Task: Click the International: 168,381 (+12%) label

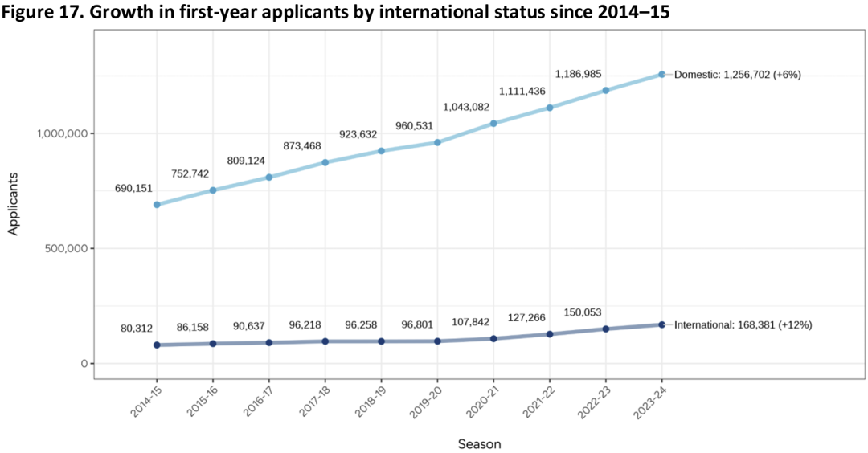Action: [x=743, y=325]
